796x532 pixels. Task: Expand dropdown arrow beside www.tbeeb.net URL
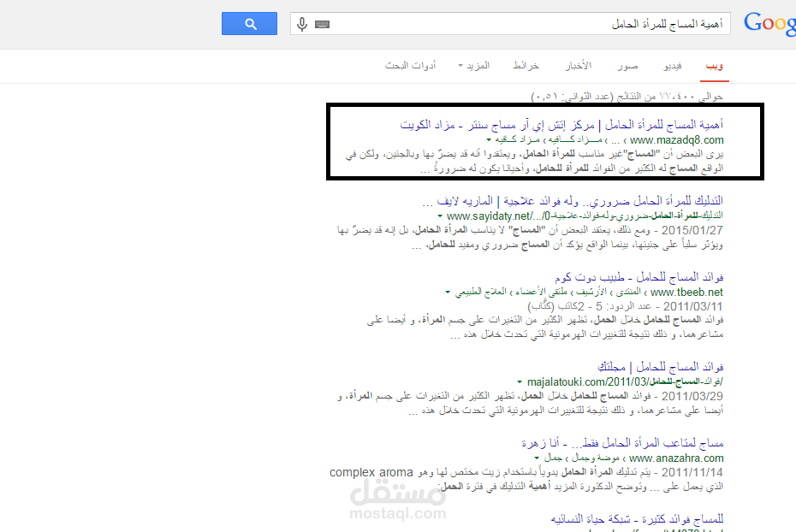(x=448, y=293)
